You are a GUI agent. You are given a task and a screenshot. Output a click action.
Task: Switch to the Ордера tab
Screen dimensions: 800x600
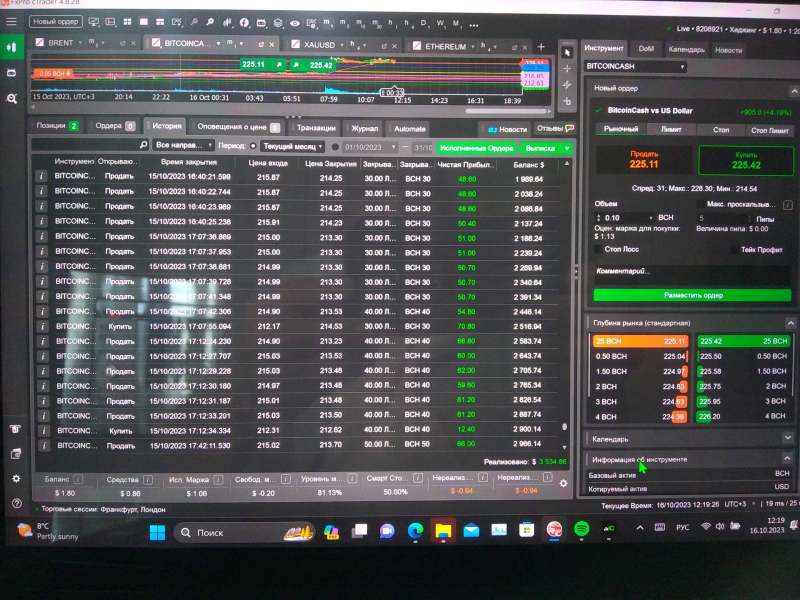114,126
